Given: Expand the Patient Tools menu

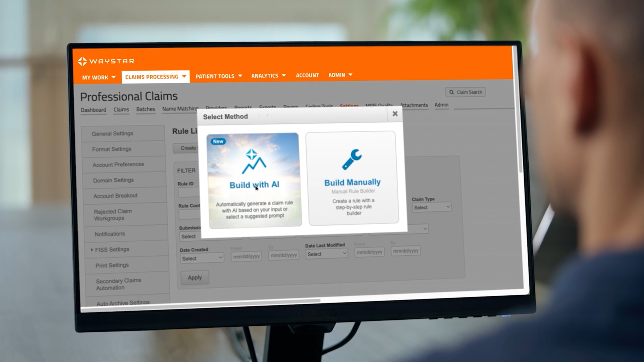Looking at the screenshot, I should tap(219, 76).
